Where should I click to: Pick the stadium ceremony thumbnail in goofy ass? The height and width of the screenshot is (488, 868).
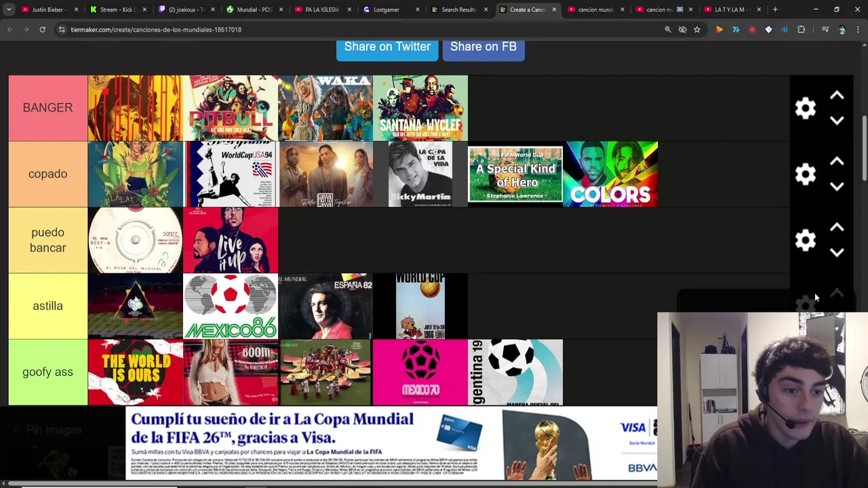[325, 372]
